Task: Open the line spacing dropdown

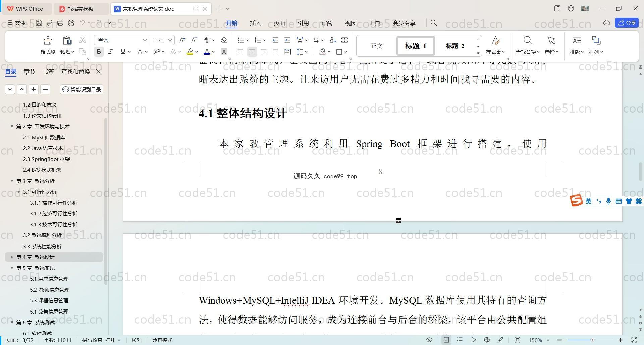Action: click(x=306, y=52)
